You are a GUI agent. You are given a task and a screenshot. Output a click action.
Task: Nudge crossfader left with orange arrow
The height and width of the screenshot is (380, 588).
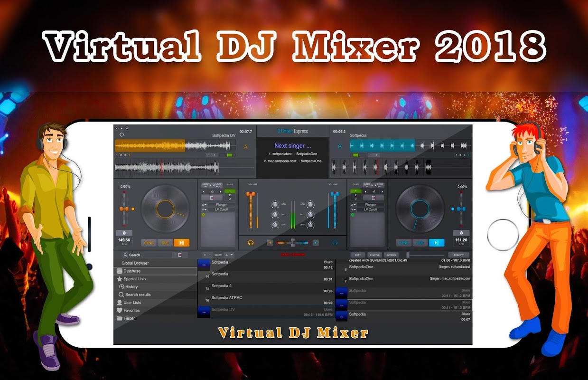coord(270,243)
